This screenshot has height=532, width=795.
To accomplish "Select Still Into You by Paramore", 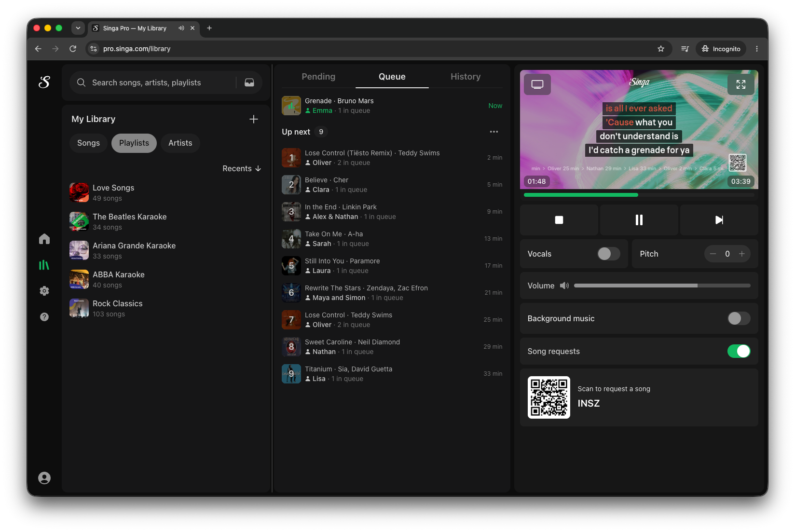I will 392,266.
